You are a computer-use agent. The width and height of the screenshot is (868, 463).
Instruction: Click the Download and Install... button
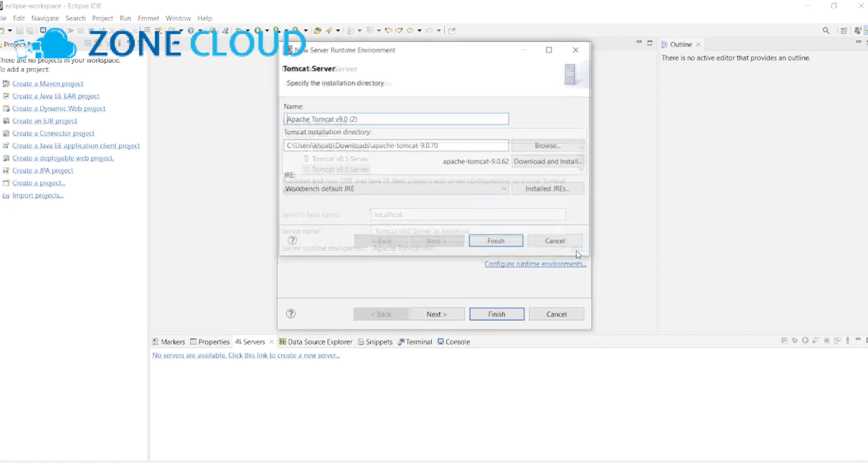[547, 161]
